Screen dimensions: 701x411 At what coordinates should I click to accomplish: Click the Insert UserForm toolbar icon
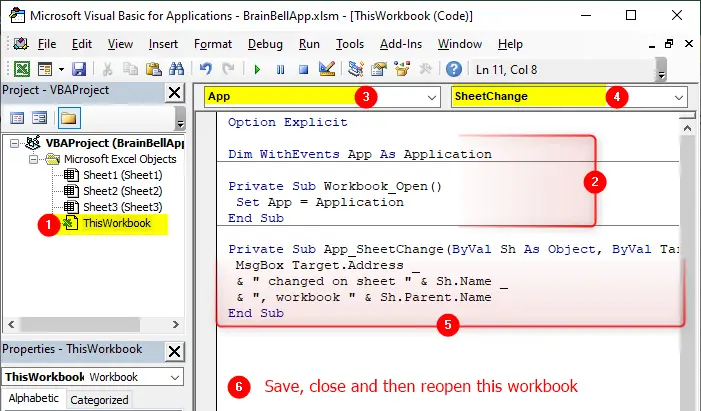tap(45, 69)
